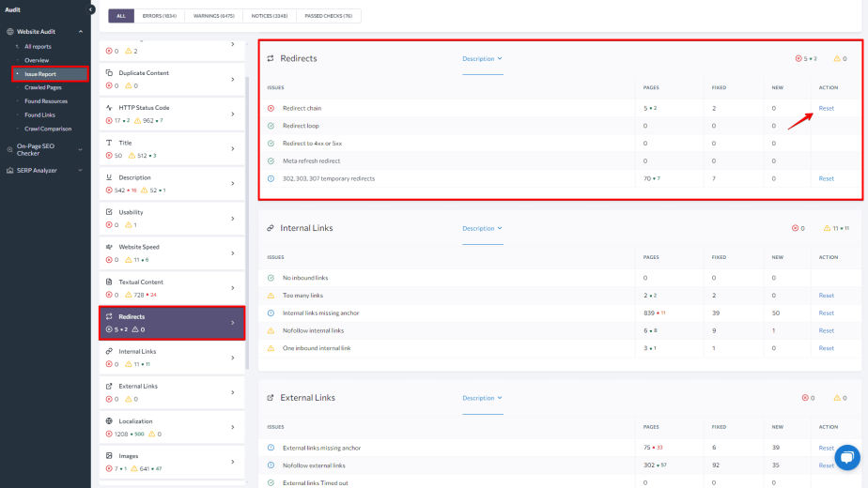Viewport: 868px width, 488px height.
Task: Open Crawl Comparison in sidebar
Action: point(48,129)
